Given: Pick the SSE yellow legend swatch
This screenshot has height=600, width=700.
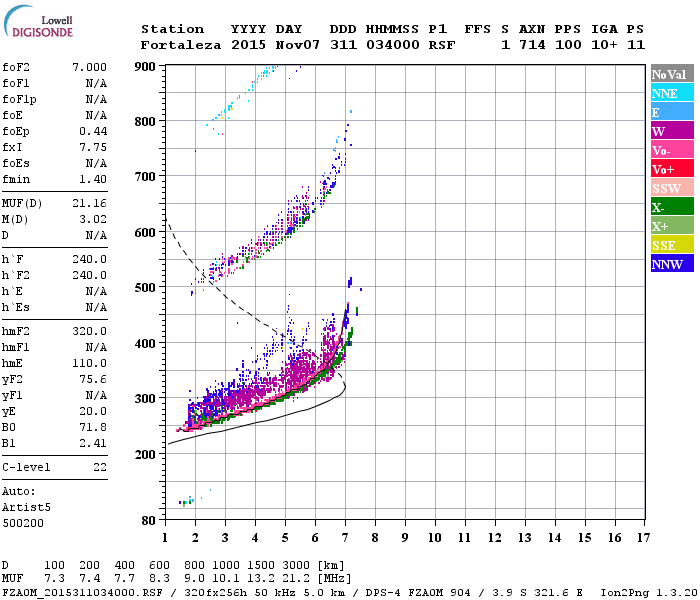Looking at the screenshot, I should (x=672, y=245).
